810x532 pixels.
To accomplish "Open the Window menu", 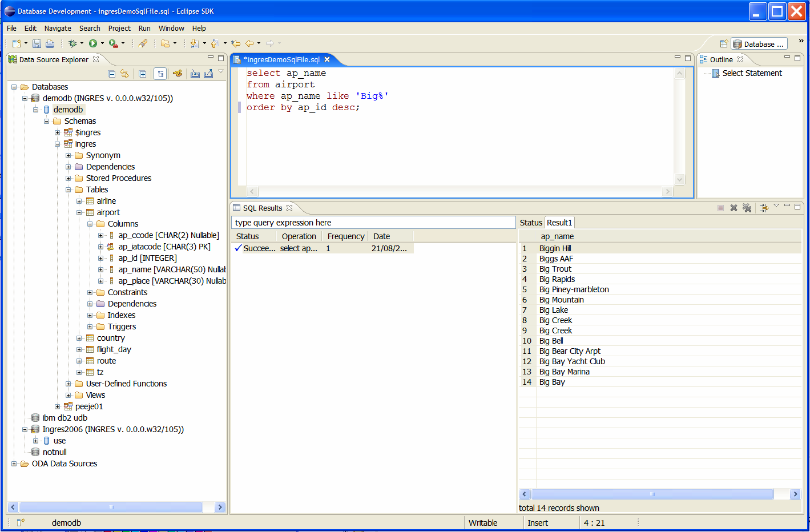I will [171, 28].
